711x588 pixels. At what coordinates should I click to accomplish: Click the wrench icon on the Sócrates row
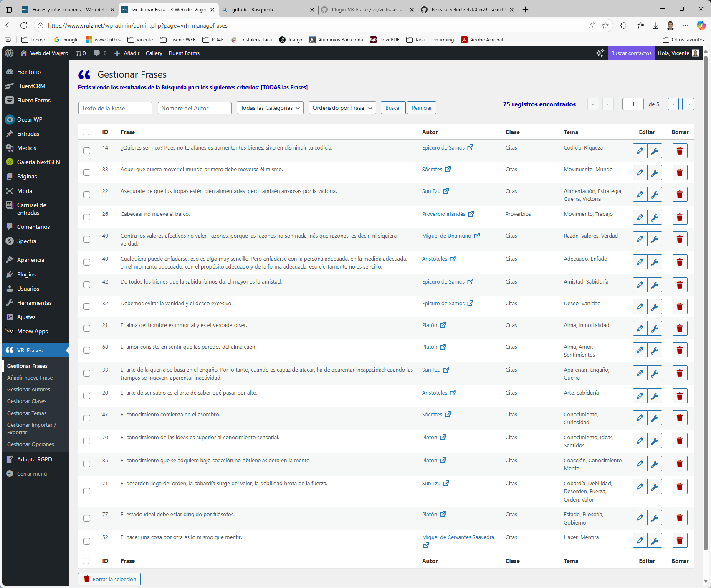coord(655,172)
